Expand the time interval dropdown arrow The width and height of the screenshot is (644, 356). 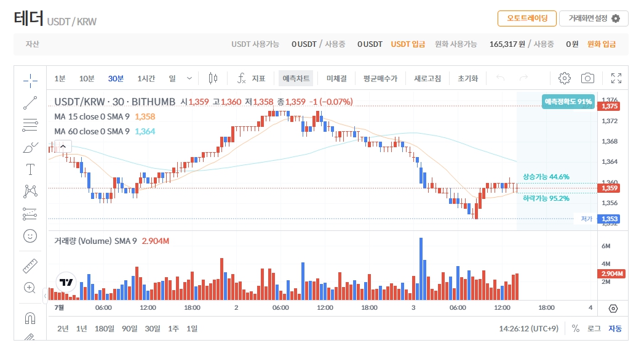pos(189,78)
